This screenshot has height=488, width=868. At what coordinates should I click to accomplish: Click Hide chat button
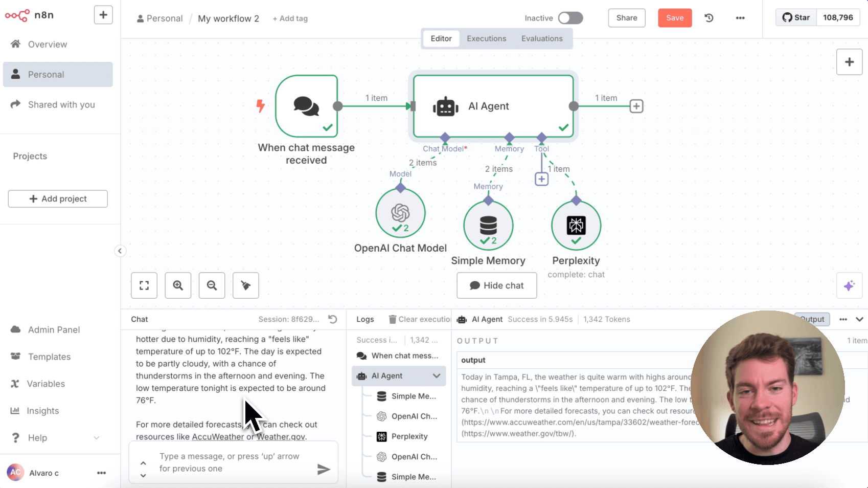497,285
